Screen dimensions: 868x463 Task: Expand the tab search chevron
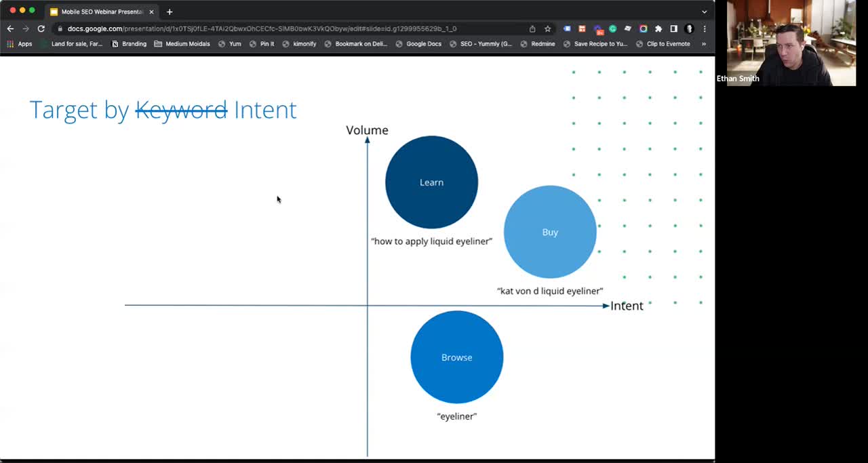tap(704, 12)
